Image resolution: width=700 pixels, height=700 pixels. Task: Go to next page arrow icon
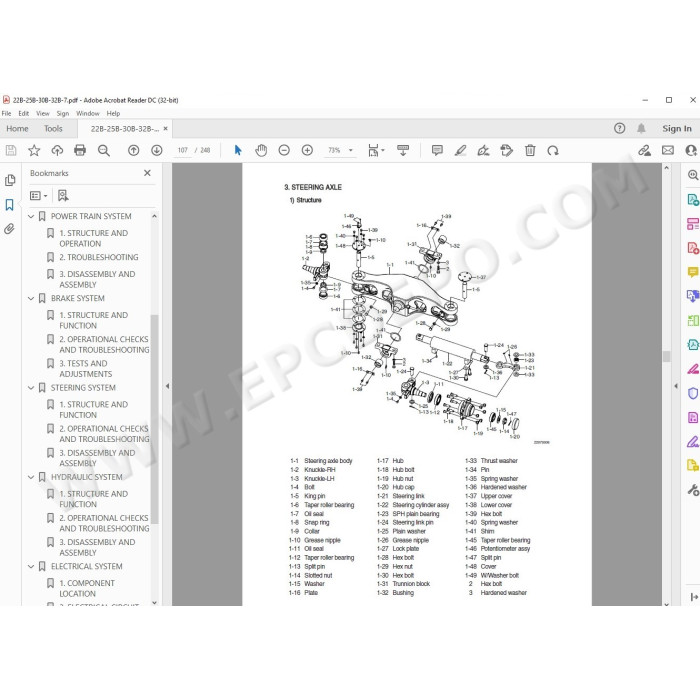(157, 150)
